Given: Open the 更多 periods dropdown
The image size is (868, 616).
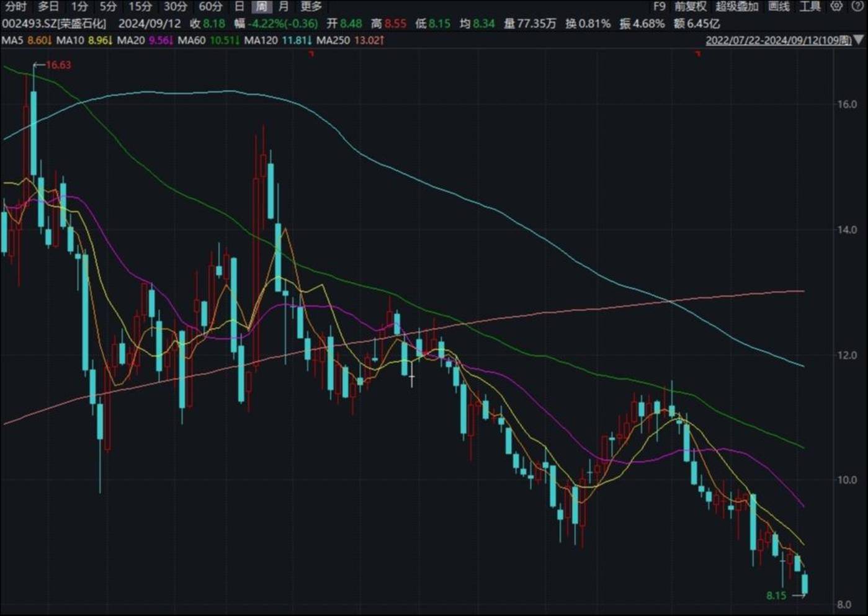Looking at the screenshot, I should (x=311, y=6).
